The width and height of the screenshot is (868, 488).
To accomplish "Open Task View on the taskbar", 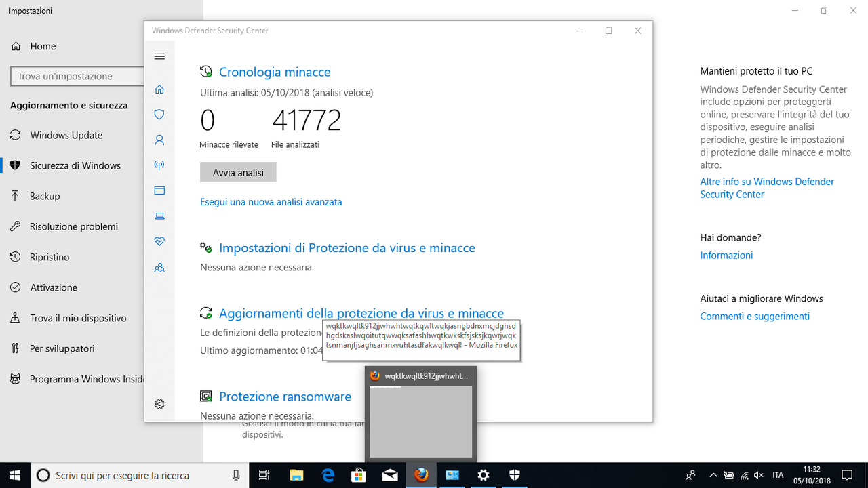I will click(264, 475).
